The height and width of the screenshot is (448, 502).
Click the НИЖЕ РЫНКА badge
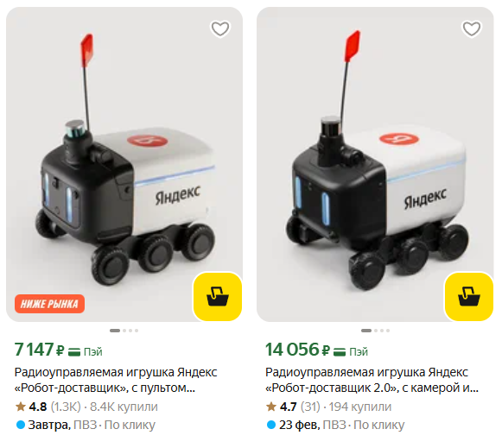click(49, 304)
